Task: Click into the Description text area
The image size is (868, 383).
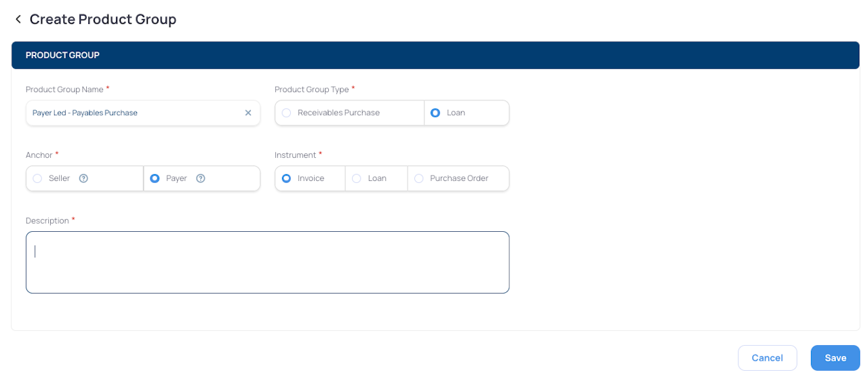Action: pyautogui.click(x=267, y=262)
